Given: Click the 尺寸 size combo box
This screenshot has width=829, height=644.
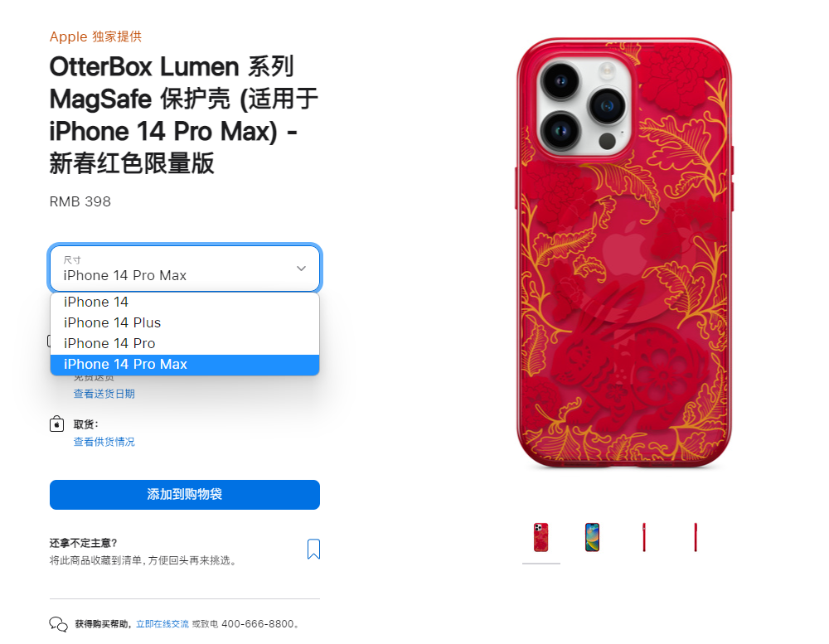Looking at the screenshot, I should [x=185, y=268].
